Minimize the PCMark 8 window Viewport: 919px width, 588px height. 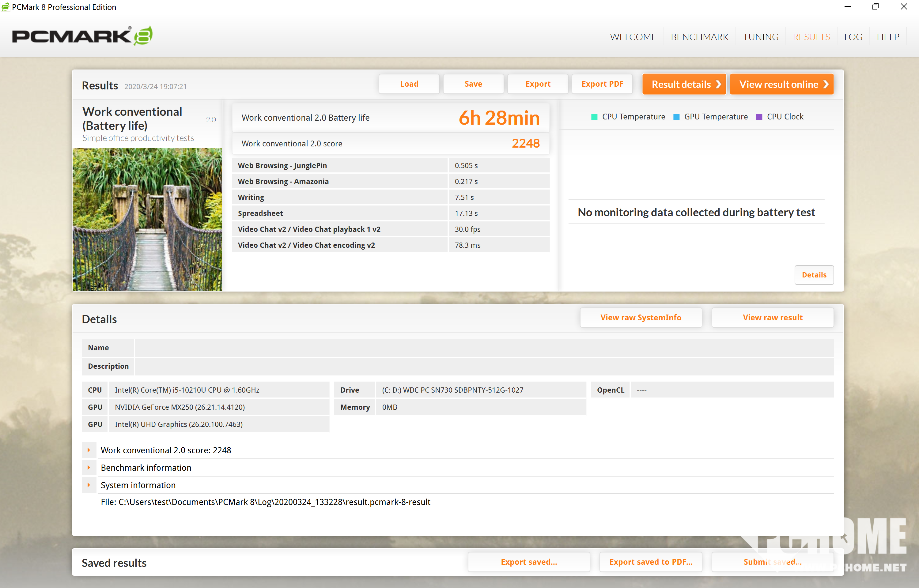point(847,7)
